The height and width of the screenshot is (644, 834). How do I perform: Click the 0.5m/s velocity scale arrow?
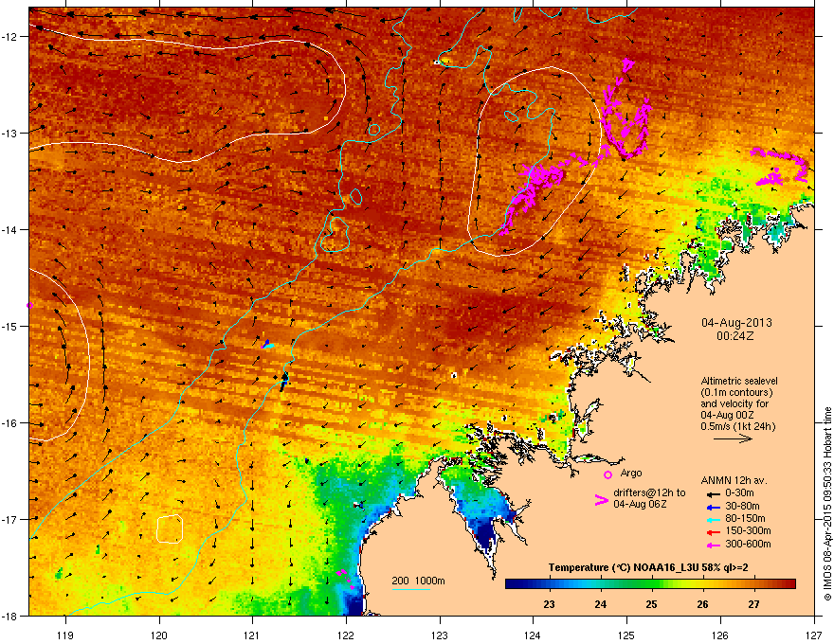click(x=733, y=438)
